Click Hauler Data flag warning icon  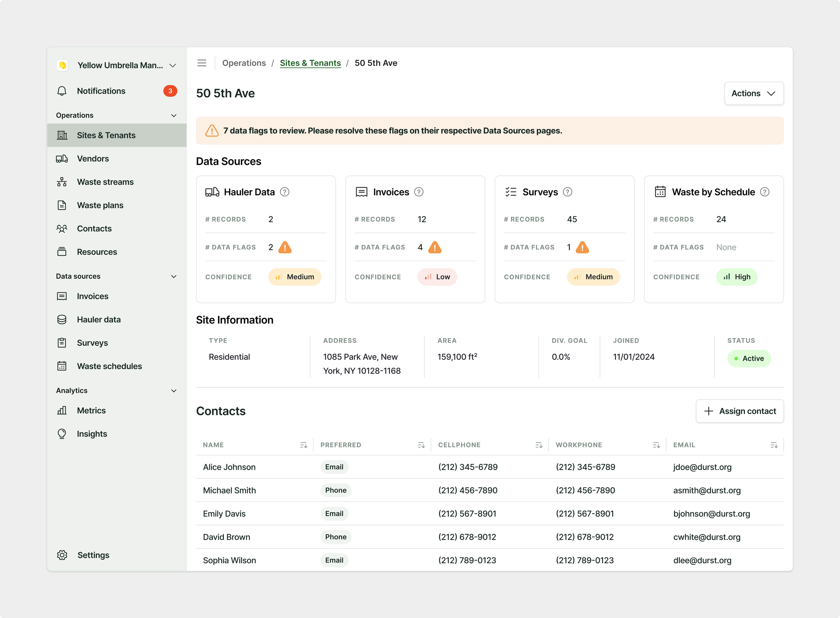coord(285,247)
